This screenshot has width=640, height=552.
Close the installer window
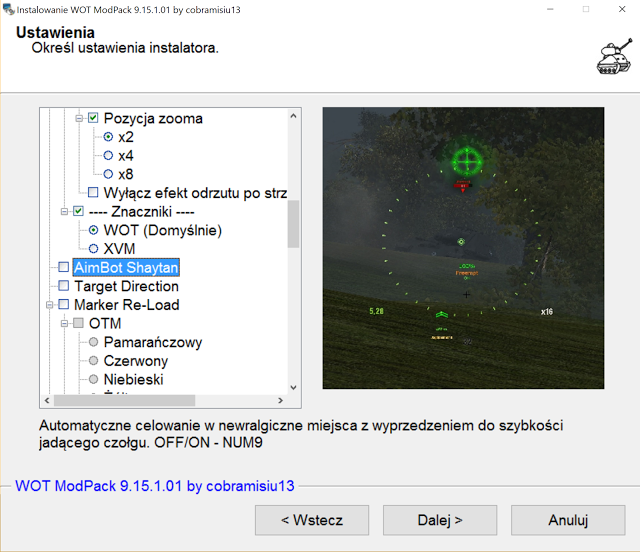(622, 9)
